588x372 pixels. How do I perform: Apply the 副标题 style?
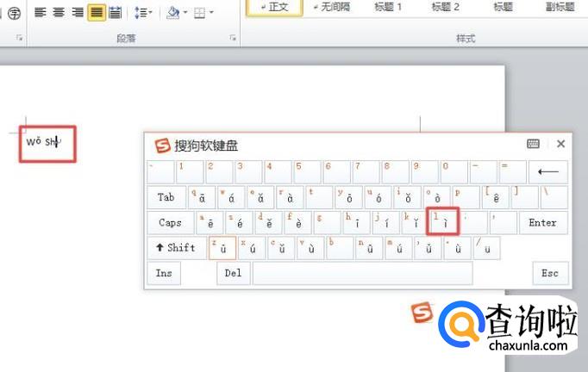(x=560, y=7)
